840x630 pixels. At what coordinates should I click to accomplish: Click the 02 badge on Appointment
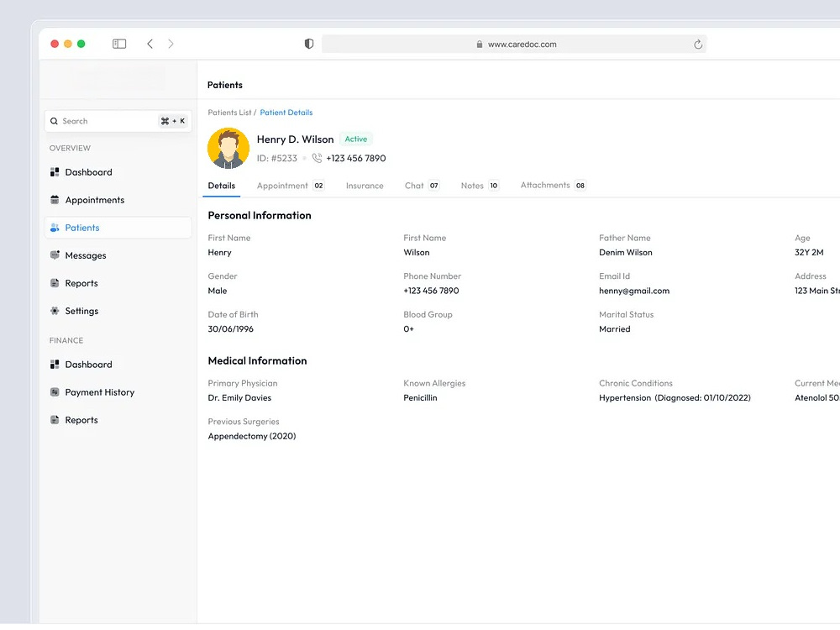point(318,186)
